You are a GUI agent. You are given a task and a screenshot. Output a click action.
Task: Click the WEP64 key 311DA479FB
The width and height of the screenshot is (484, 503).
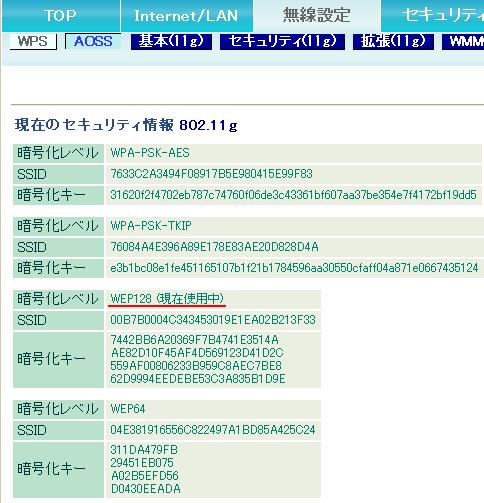tap(144, 450)
